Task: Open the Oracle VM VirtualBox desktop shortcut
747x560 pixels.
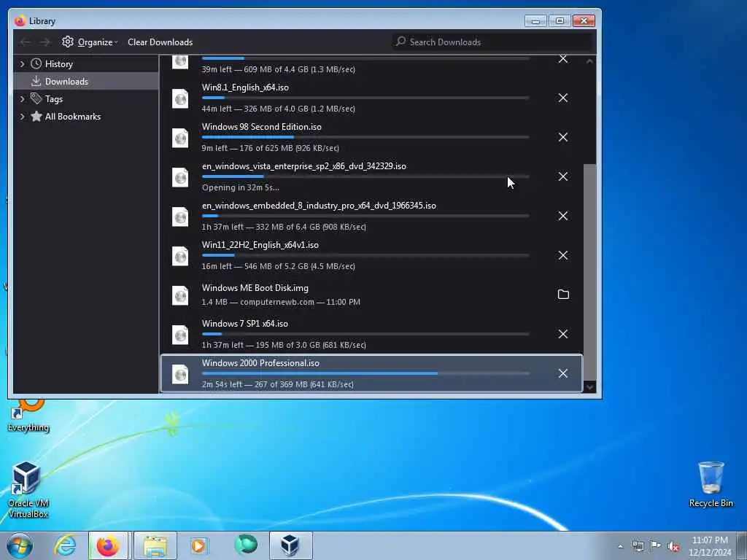Action: coord(28,489)
